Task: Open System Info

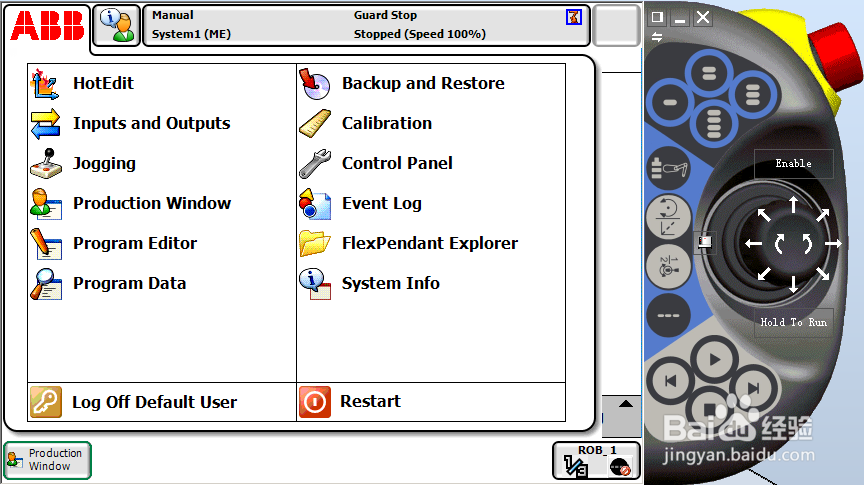Action: [x=391, y=283]
